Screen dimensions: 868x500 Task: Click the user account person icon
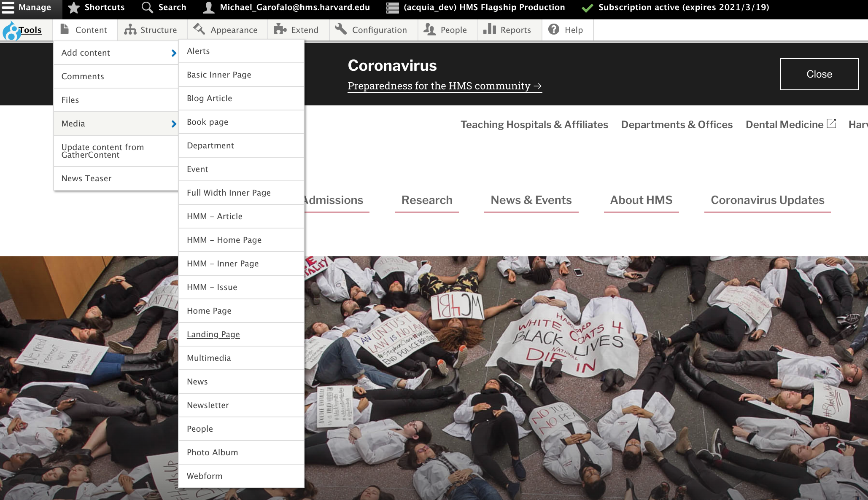tap(209, 8)
